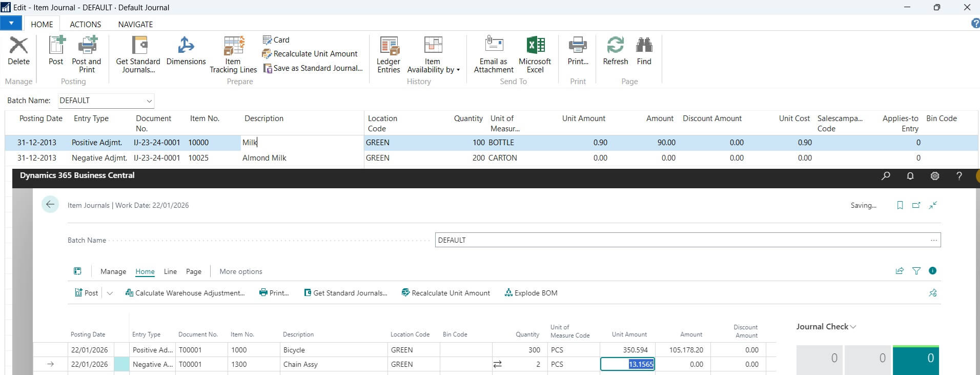980x375 pixels.
Task: Open the Line menu tab
Action: click(x=170, y=271)
